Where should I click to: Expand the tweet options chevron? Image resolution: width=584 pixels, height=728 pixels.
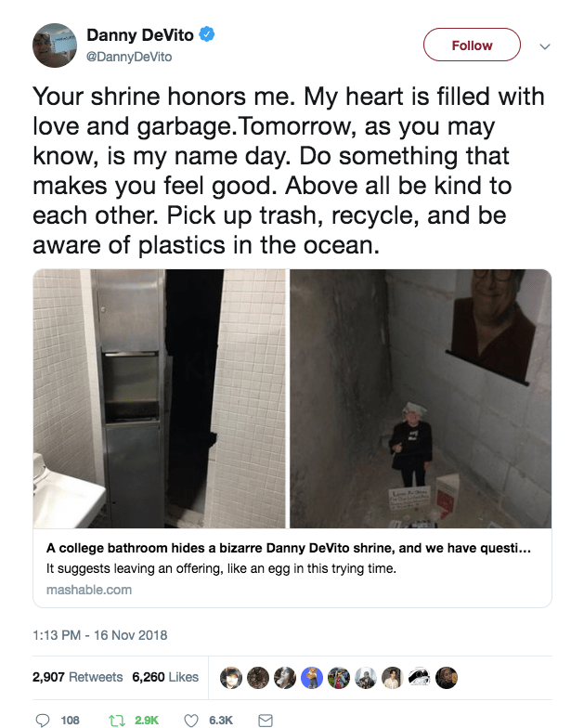pyautogui.click(x=545, y=45)
